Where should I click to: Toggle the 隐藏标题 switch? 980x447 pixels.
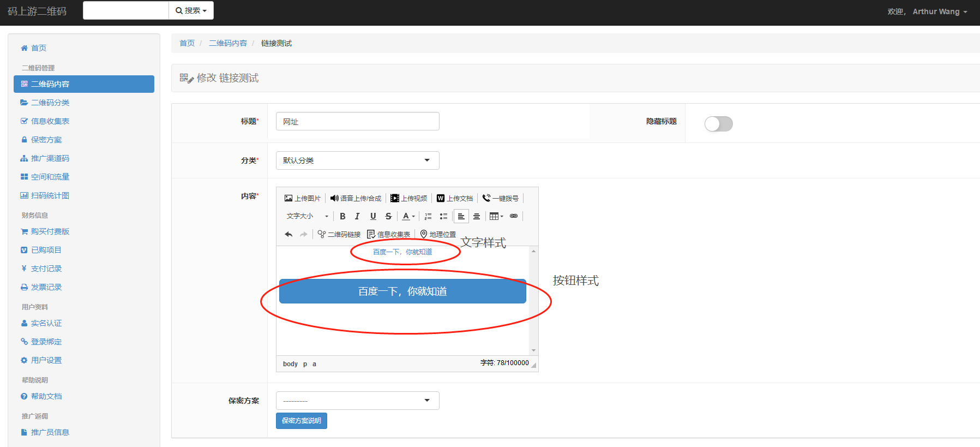tap(718, 124)
